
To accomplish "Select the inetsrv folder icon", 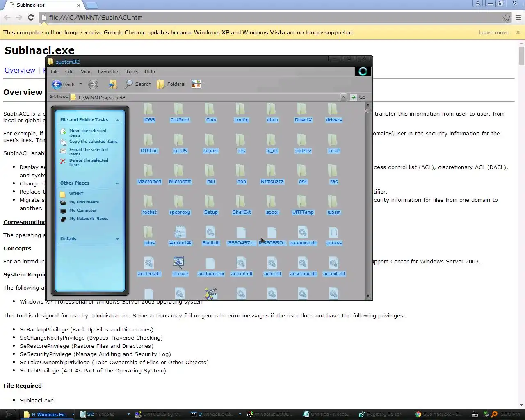I will (303, 140).
